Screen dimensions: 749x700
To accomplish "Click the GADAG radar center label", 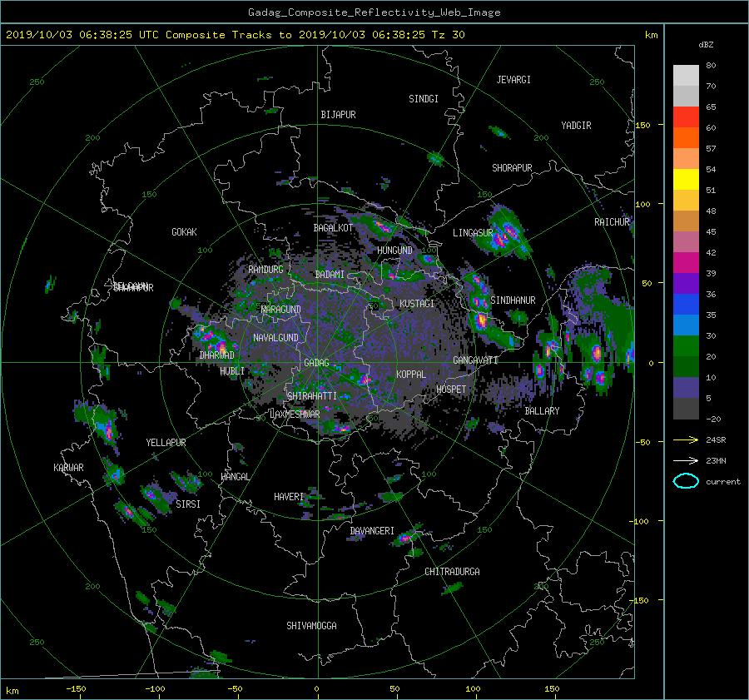I will pos(317,363).
